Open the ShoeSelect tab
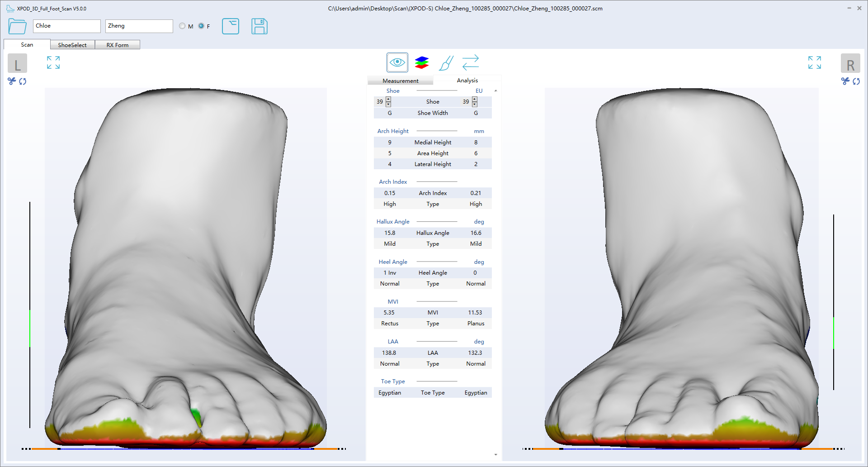 (x=72, y=44)
